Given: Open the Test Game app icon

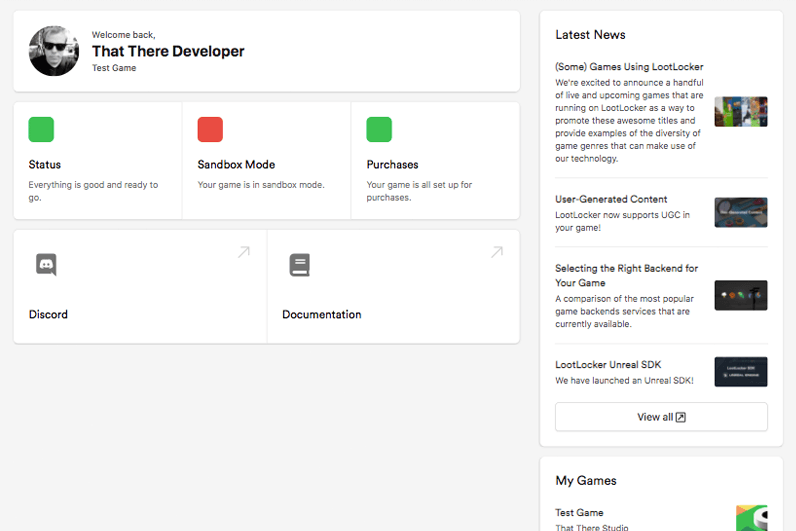Looking at the screenshot, I should tap(752, 518).
